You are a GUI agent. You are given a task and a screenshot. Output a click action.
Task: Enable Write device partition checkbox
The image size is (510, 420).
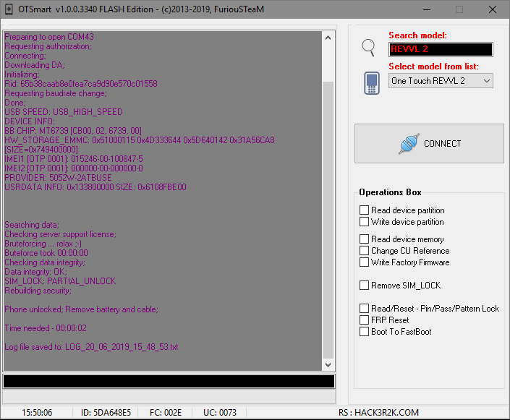click(x=364, y=222)
